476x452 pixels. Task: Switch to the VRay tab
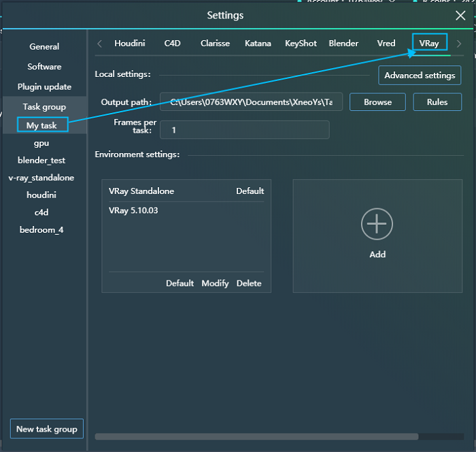tap(429, 43)
